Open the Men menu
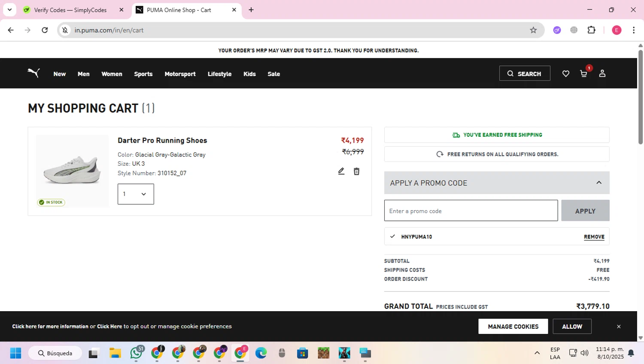This screenshot has width=644, height=364. pyautogui.click(x=84, y=74)
